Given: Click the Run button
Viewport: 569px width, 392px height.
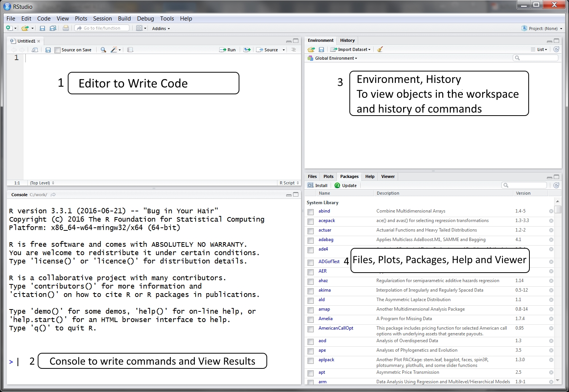Looking at the screenshot, I should pyautogui.click(x=228, y=50).
